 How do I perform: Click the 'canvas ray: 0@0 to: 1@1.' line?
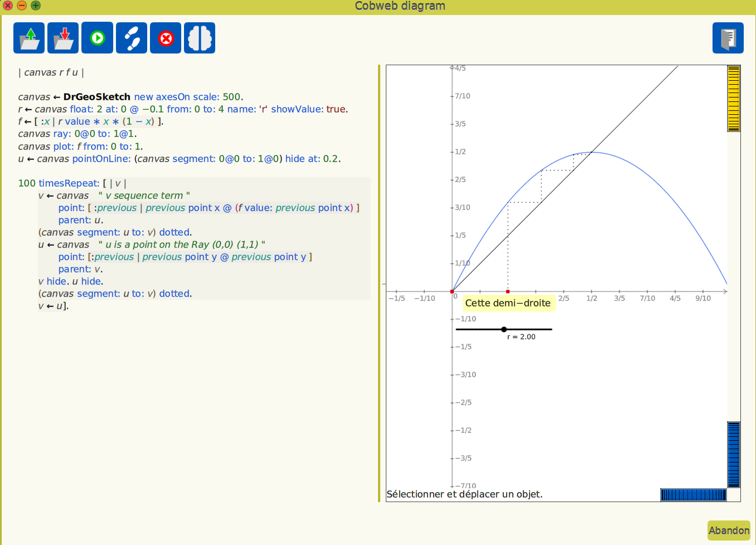(77, 134)
